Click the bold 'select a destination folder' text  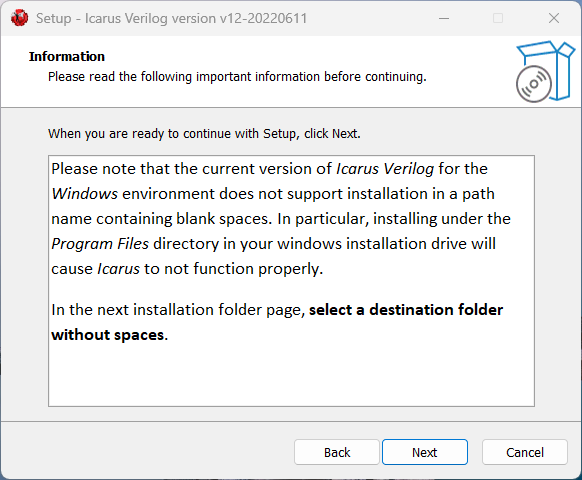pos(406,310)
